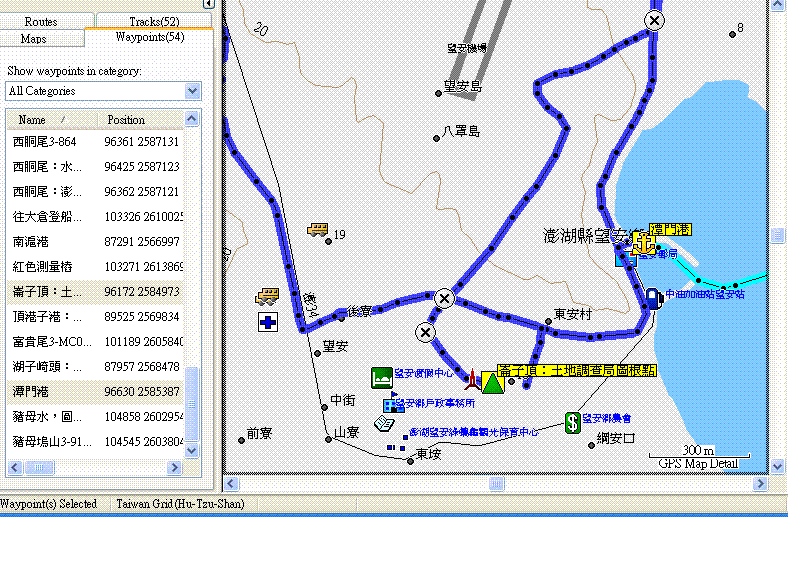Screen dimensions: 800x570
Task: Select waypoint row with position 89525 2569834
Action: point(95,317)
